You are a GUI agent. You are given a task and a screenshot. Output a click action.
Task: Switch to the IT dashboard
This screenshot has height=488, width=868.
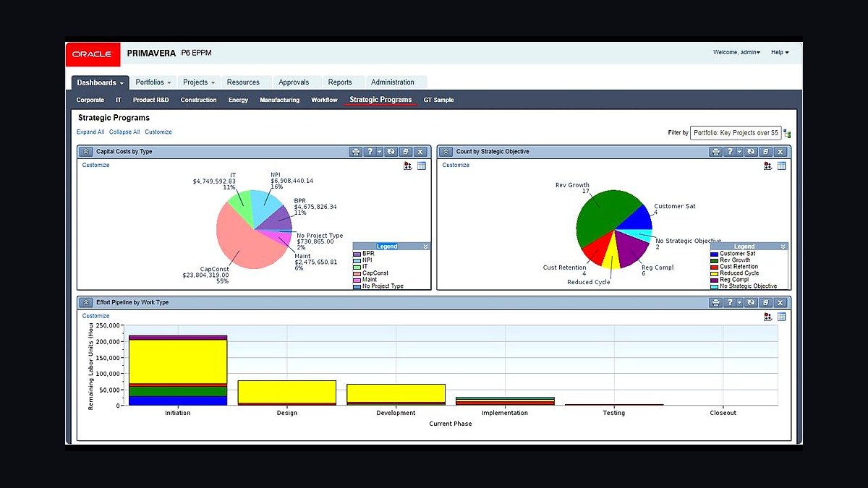click(119, 100)
